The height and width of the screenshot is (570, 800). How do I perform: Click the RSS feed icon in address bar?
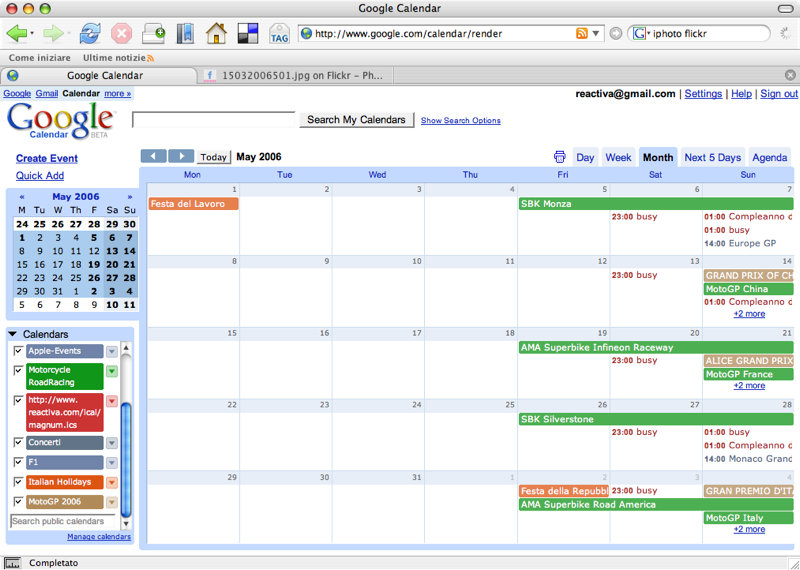[582, 34]
